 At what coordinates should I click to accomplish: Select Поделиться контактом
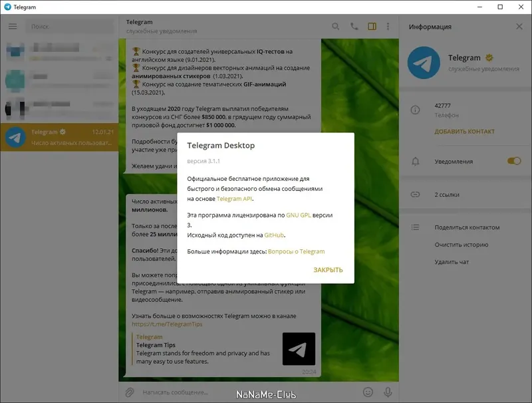click(x=467, y=227)
